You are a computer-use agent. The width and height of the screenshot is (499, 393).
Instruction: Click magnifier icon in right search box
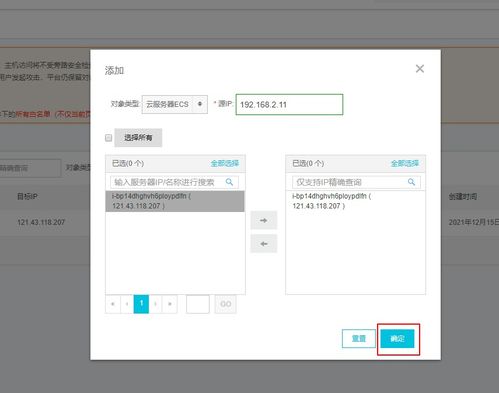pyautogui.click(x=411, y=182)
